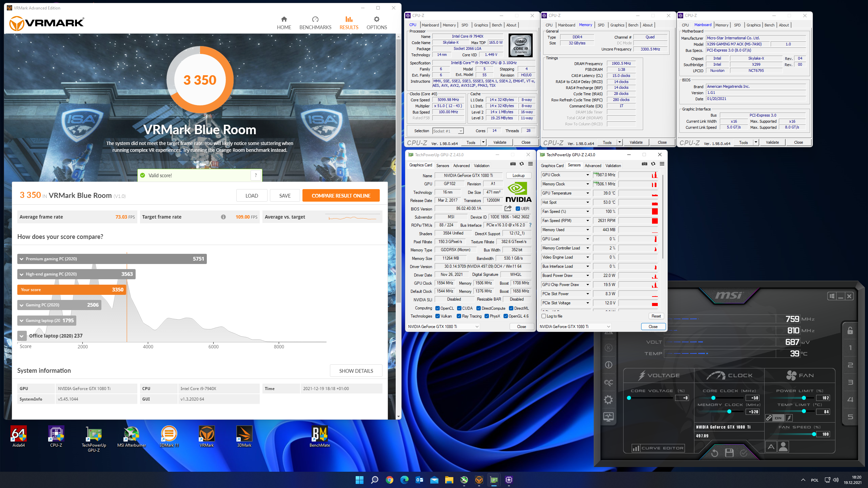868x488 pixels.
Task: Click Afterburner user-defined fan profile icon
Action: click(x=783, y=447)
